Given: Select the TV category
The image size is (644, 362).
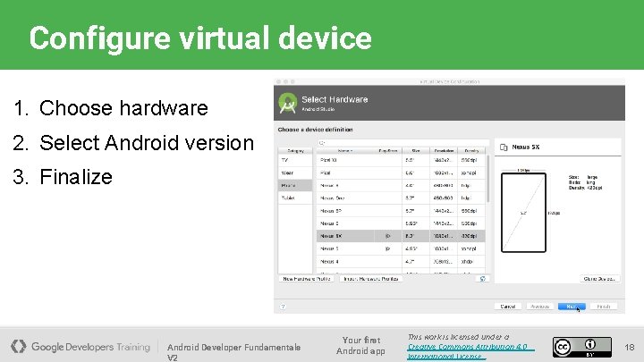Looking at the screenshot, I should click(295, 161).
